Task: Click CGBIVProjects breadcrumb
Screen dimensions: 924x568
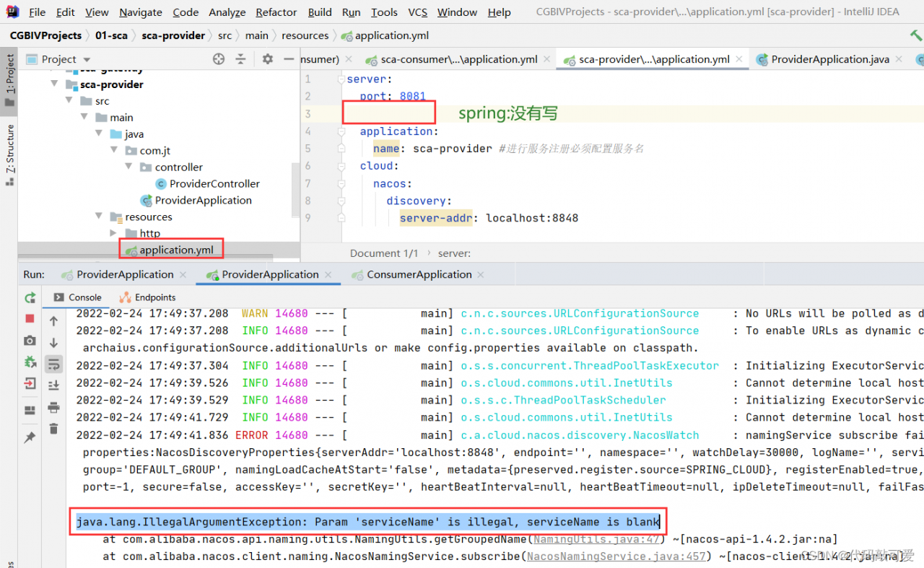Action: pos(46,35)
